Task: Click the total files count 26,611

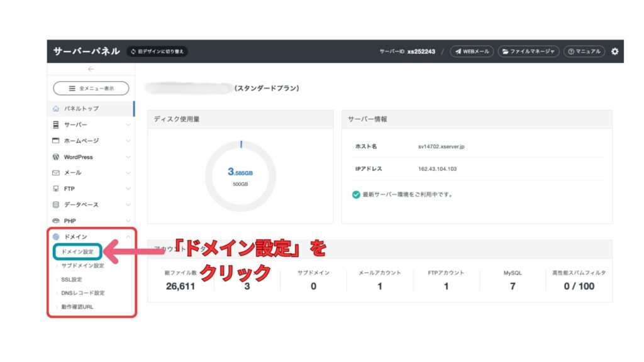Action: [x=180, y=286]
